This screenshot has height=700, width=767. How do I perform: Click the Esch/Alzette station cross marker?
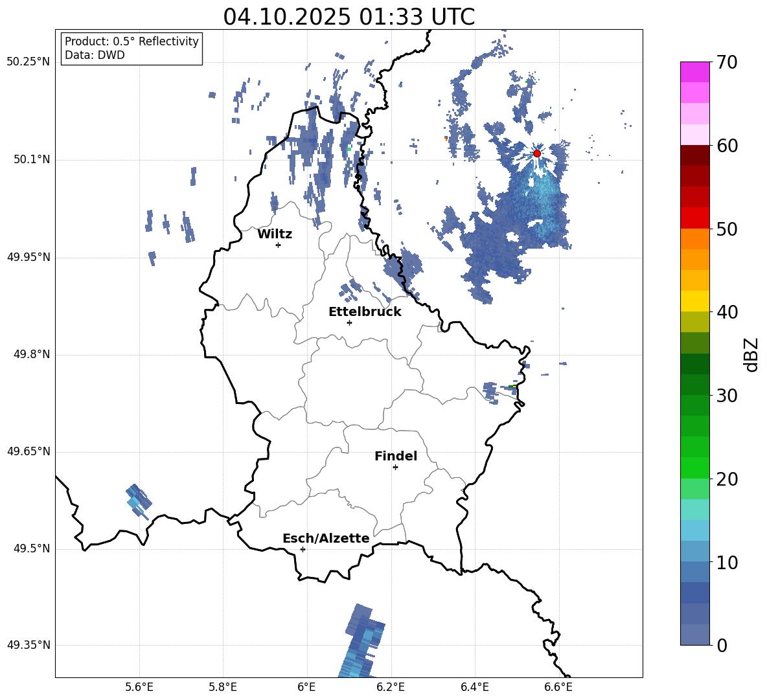[303, 549]
